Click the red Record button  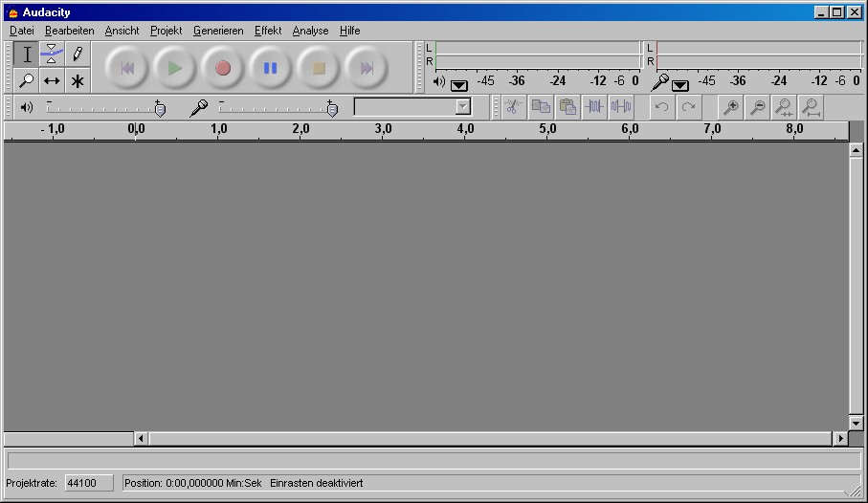[x=223, y=68]
